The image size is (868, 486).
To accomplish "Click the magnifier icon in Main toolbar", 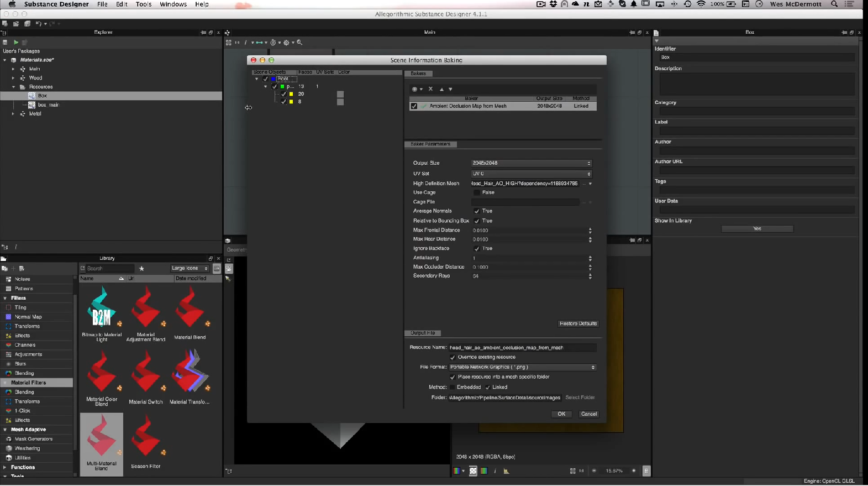I will tap(300, 43).
